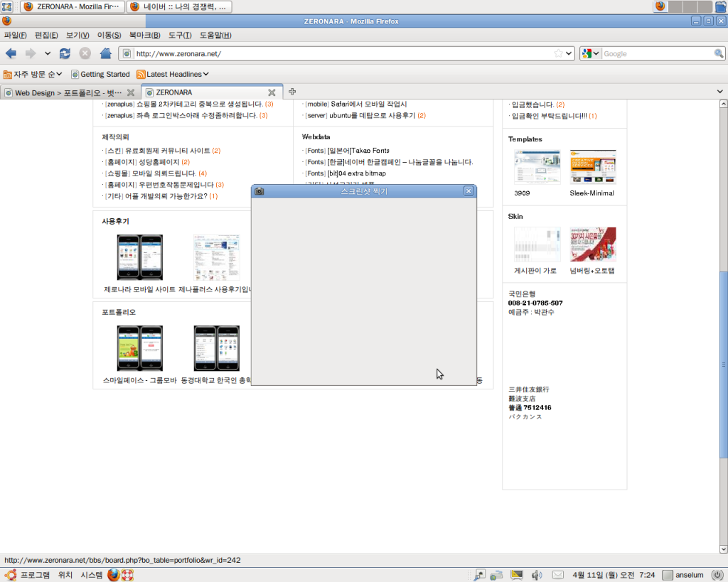Reload the current page

coord(65,53)
